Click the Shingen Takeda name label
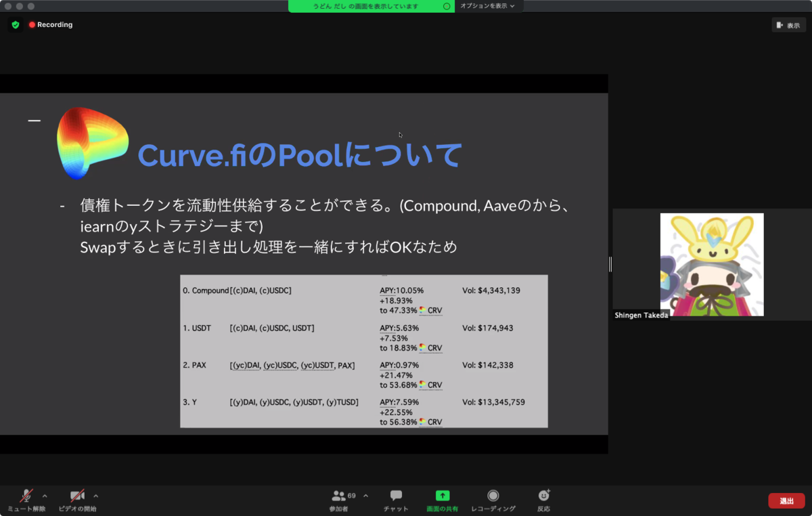The height and width of the screenshot is (516, 812). [641, 316]
